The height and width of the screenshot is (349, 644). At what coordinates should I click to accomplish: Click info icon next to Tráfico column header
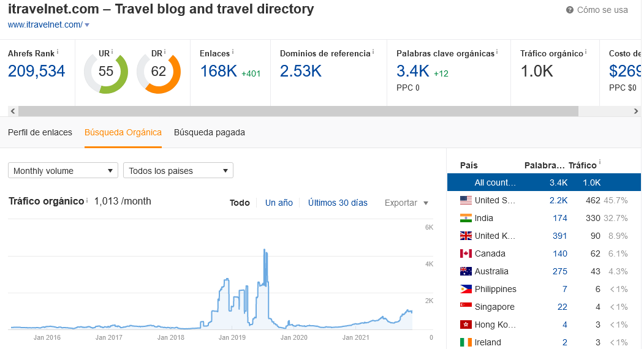tap(600, 163)
